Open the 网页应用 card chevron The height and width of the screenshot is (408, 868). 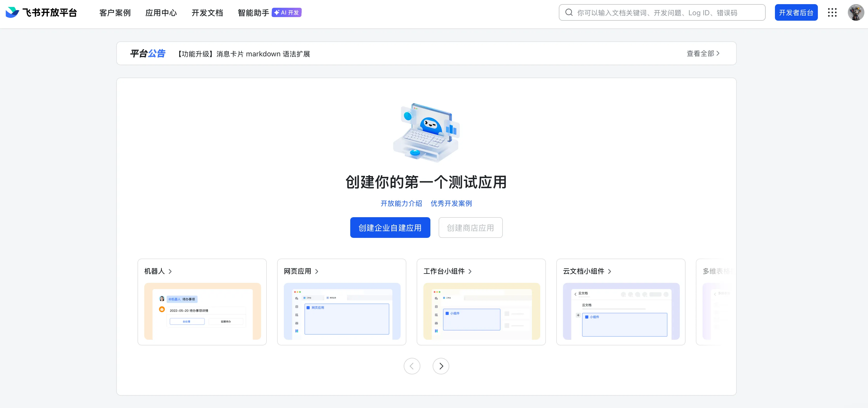[316, 271]
